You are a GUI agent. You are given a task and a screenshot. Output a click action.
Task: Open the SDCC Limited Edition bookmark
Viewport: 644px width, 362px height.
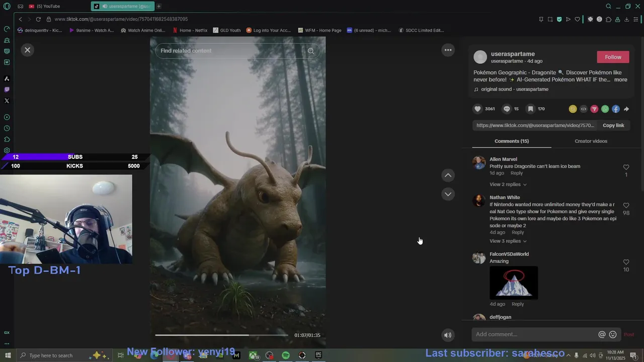421,30
